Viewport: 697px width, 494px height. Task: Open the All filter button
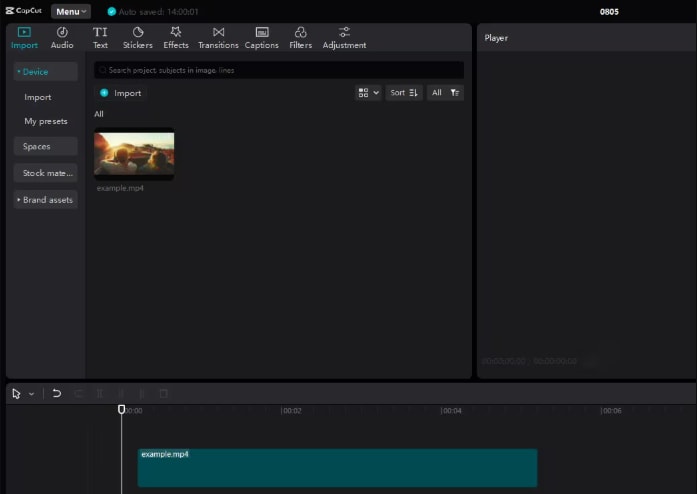click(445, 92)
